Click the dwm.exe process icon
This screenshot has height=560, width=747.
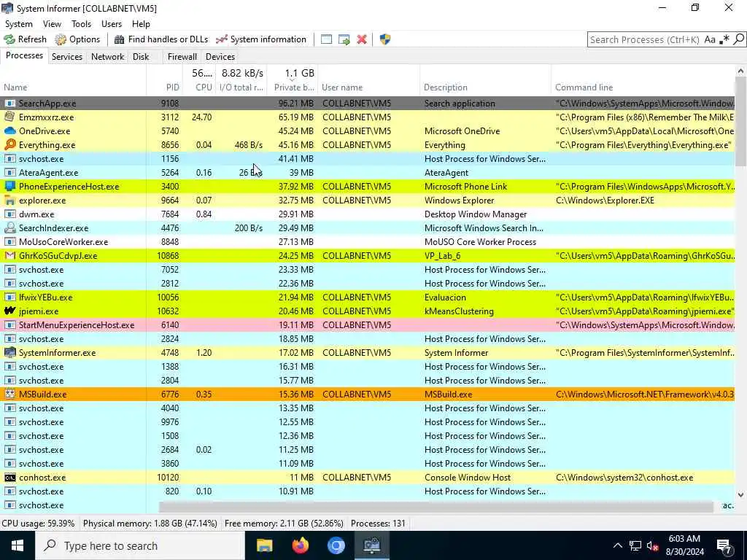[x=9, y=214]
